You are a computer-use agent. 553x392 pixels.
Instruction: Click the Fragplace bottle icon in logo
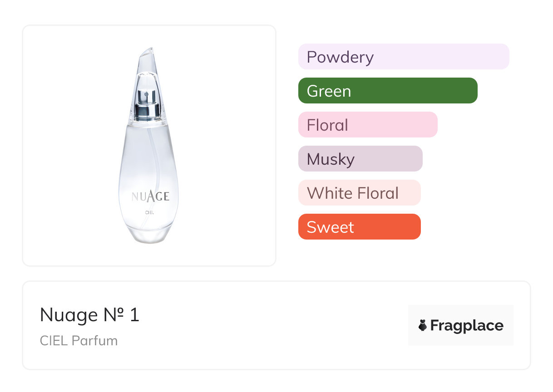point(423,326)
